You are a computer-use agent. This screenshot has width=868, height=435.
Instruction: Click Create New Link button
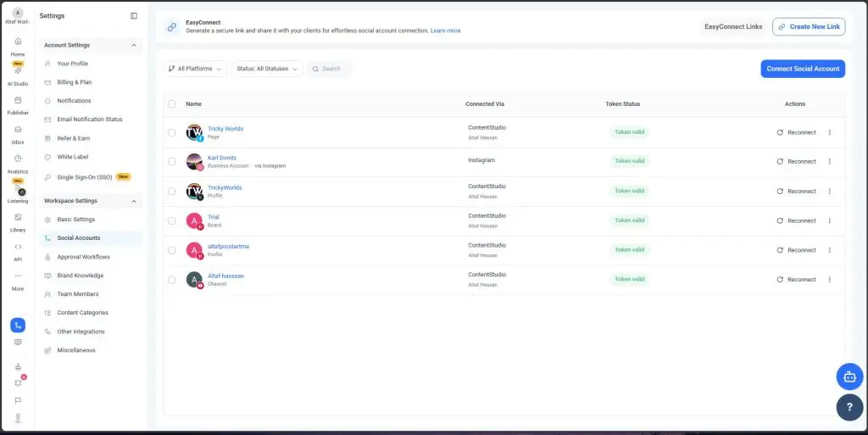pyautogui.click(x=809, y=26)
